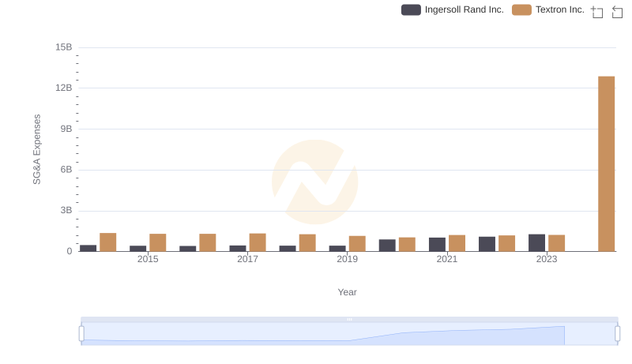Click the Ingersoll Rand bar for 2020
This screenshot has width=632, height=364.
coord(387,246)
